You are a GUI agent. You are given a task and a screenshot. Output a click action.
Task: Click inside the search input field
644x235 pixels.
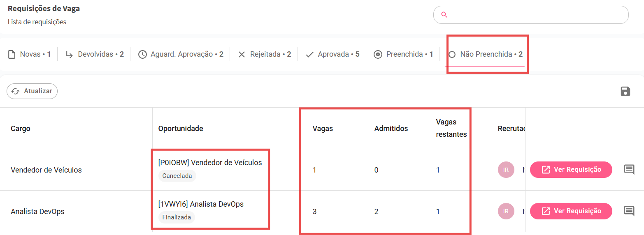pyautogui.click(x=535, y=15)
